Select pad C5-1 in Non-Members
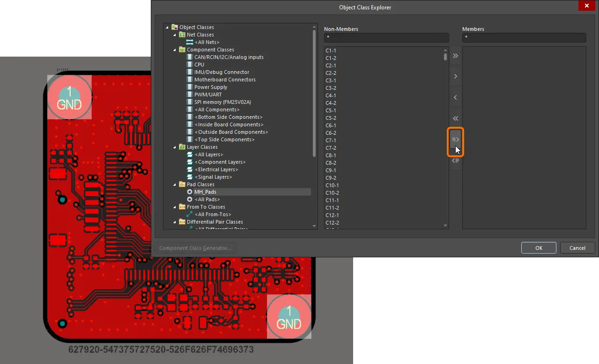 tap(331, 110)
